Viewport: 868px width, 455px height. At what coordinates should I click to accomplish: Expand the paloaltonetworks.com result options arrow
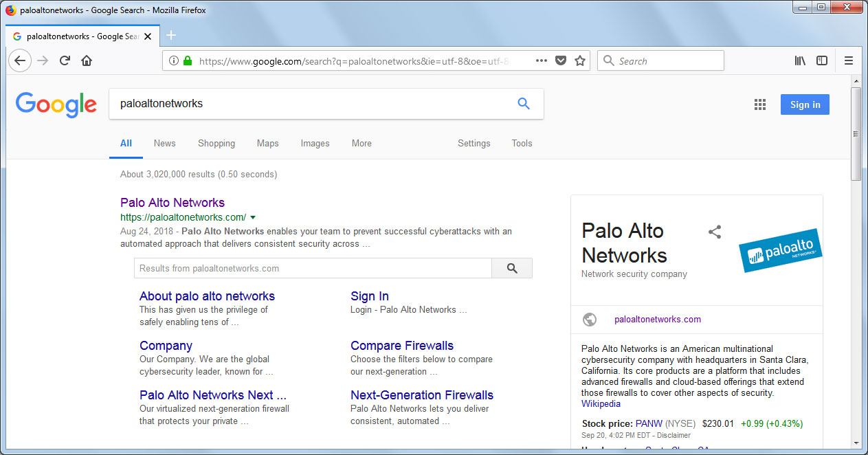253,217
